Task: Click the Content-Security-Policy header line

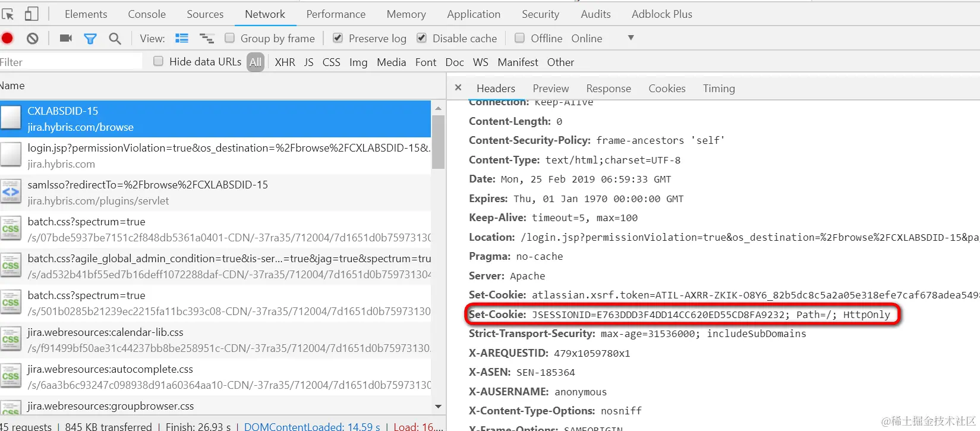Action: tap(597, 140)
